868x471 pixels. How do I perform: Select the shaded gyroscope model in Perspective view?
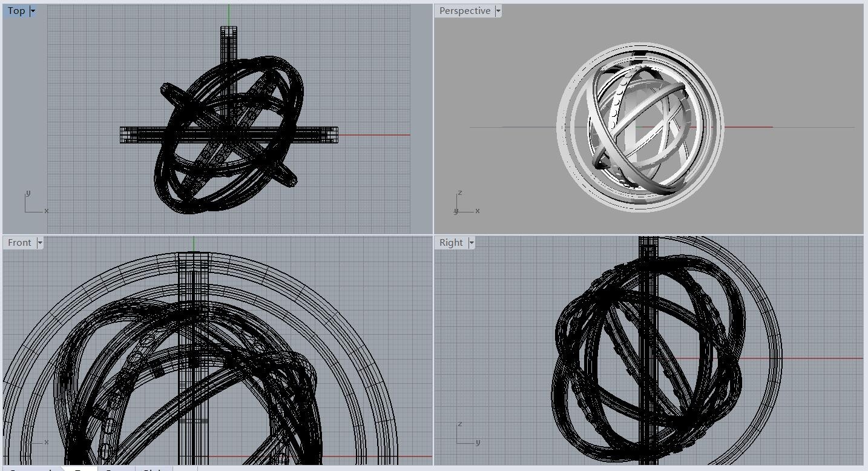(x=640, y=127)
